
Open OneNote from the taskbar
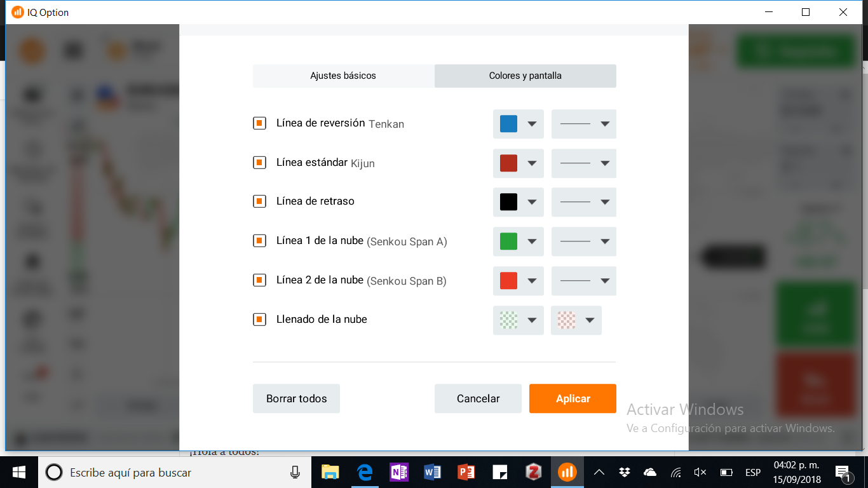(x=398, y=472)
